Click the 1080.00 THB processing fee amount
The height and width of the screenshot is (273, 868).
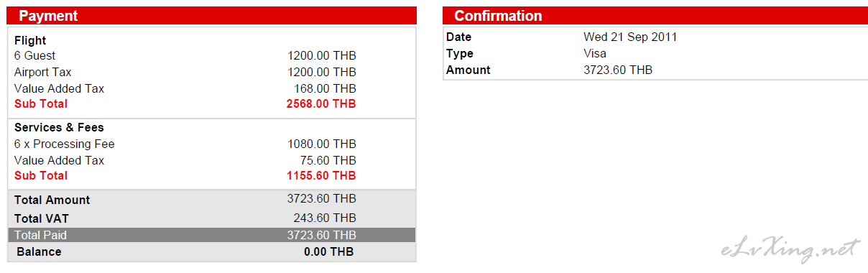[322, 144]
